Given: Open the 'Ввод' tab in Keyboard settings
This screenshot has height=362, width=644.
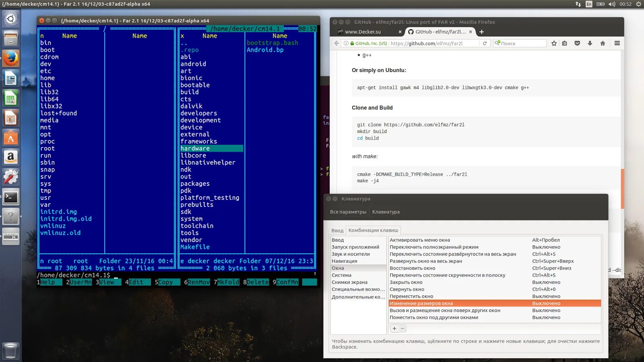Looking at the screenshot, I should tap(337, 230).
